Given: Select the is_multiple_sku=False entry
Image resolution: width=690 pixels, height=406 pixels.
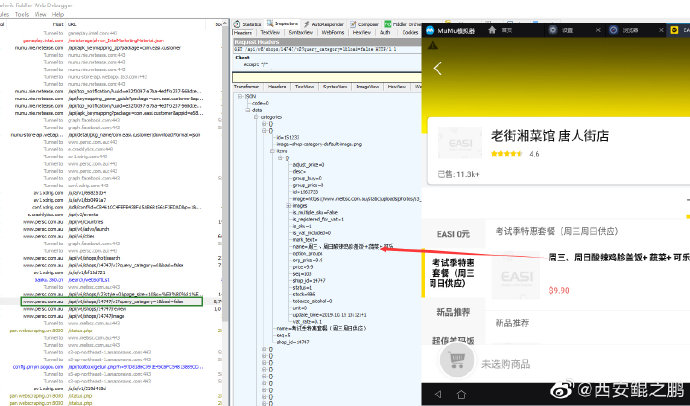Looking at the screenshot, I should tap(315, 212).
